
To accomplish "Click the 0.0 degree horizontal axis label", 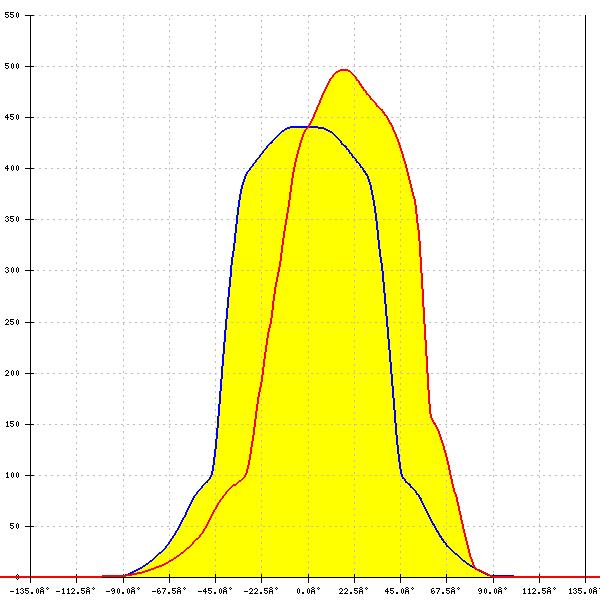I will point(308,591).
